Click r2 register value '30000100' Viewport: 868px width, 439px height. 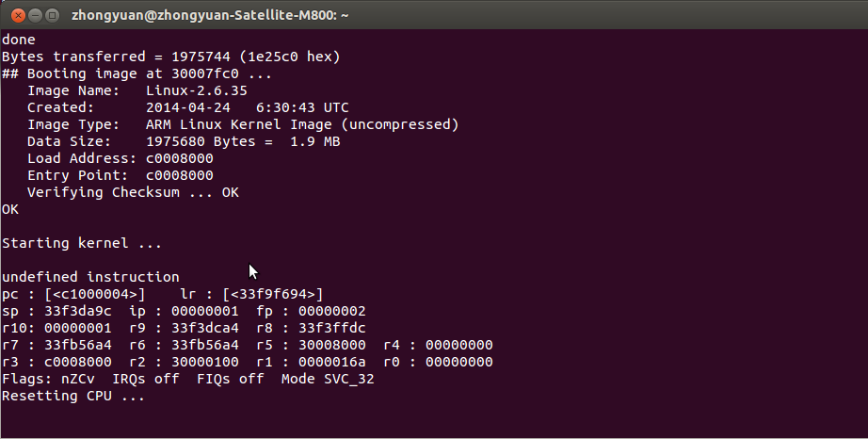[x=205, y=362]
